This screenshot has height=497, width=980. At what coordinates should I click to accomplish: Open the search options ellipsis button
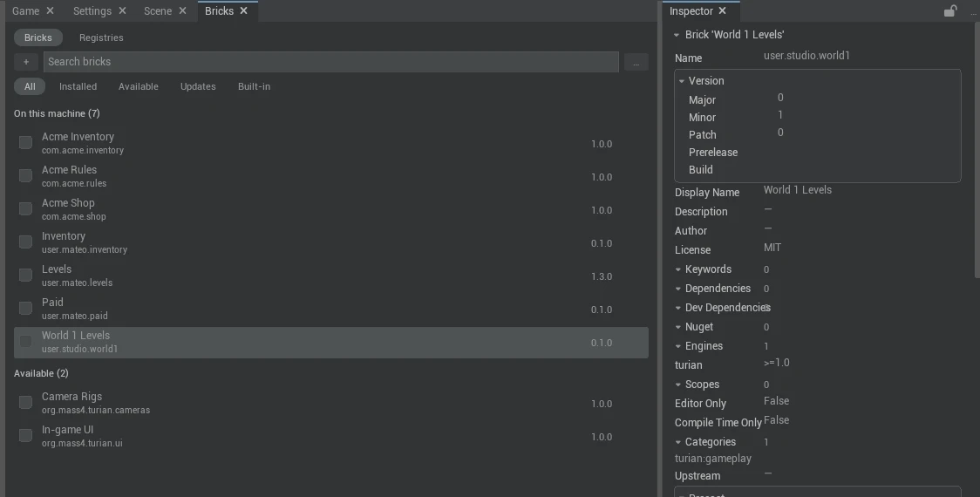[x=636, y=62]
